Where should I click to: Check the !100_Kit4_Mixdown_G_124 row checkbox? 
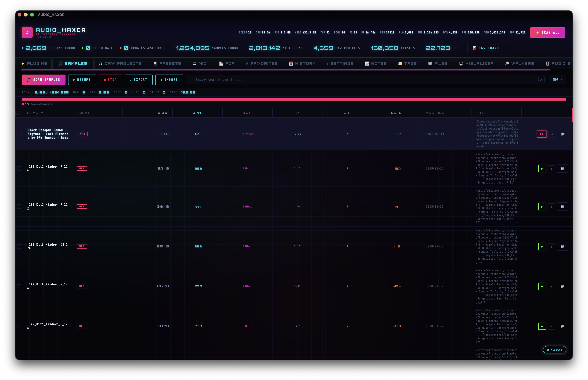click(x=19, y=286)
